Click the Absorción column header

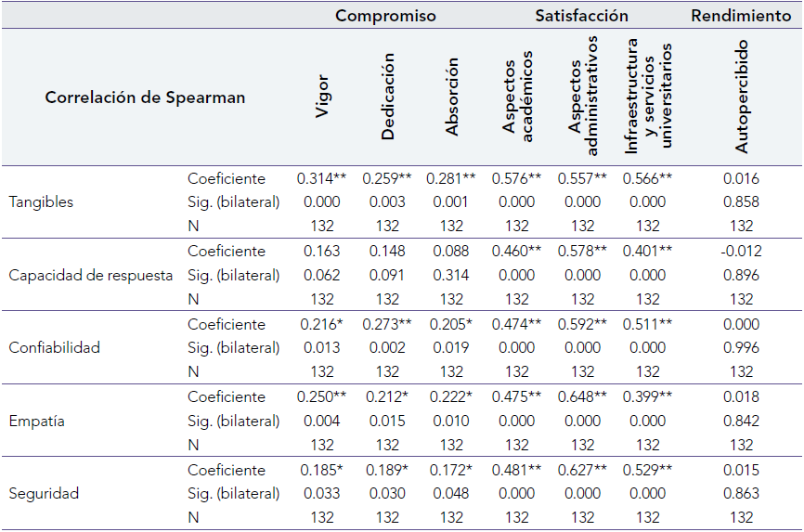[452, 97]
